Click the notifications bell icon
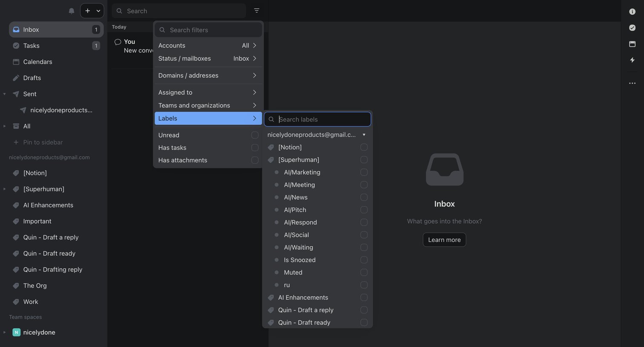This screenshot has height=347, width=644. pos(72,11)
